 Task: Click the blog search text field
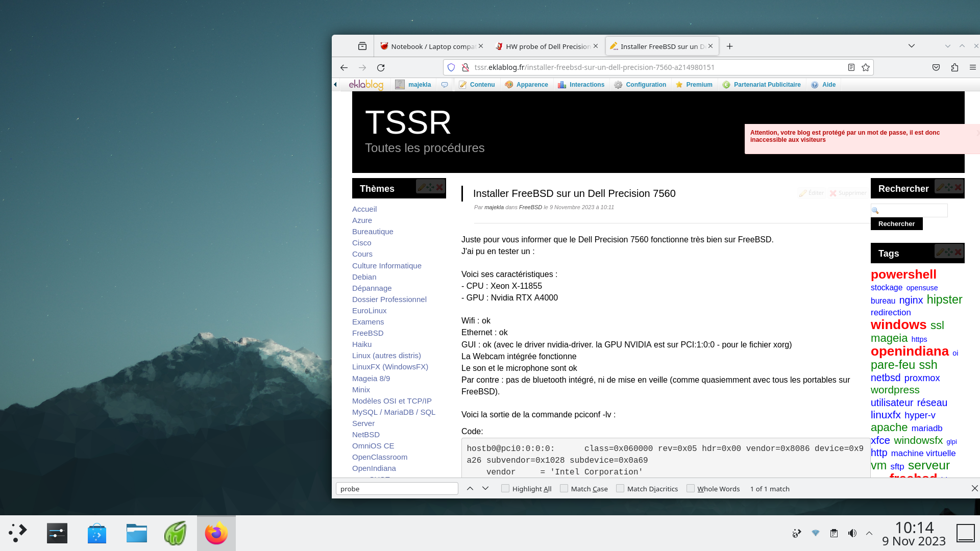tap(909, 210)
